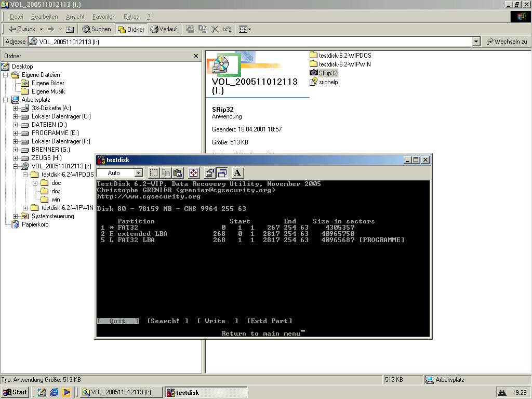
Task: Select the sriphelp help file
Action: click(328, 82)
